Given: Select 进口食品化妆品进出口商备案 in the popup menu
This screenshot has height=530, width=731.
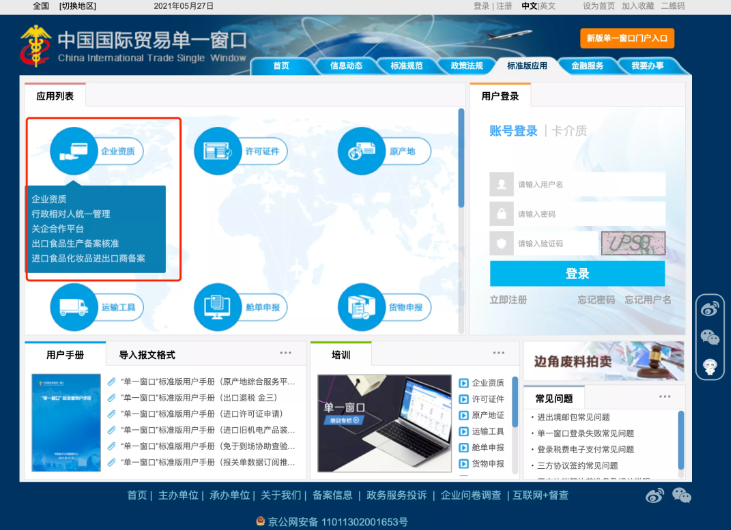Looking at the screenshot, I should pos(88,258).
